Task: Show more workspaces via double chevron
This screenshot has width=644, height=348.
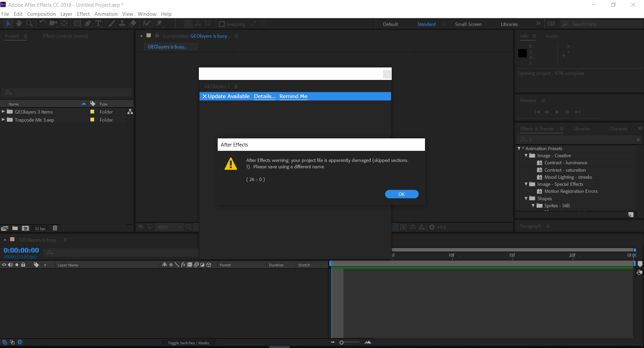Action: (539, 24)
